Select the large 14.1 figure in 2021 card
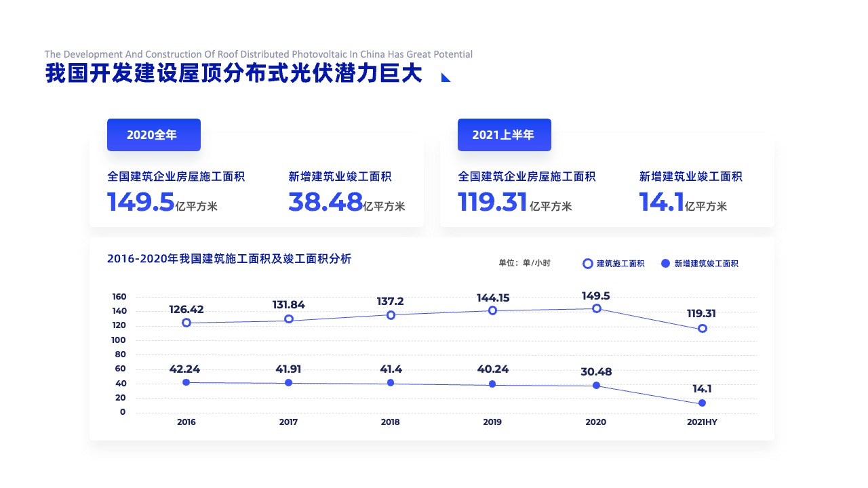Screen dimensions: 868x488 click(662, 202)
